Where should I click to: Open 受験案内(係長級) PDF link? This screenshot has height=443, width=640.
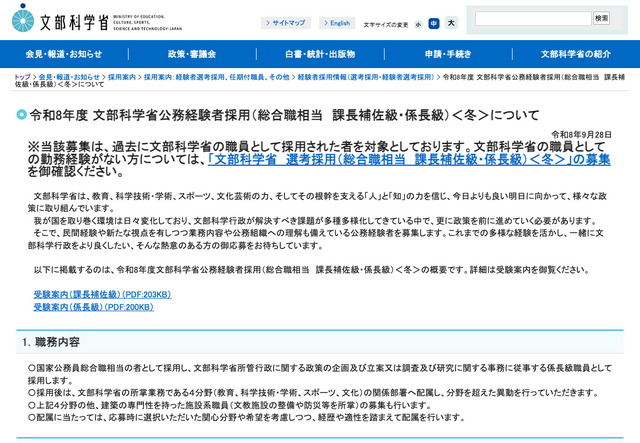coord(93,307)
